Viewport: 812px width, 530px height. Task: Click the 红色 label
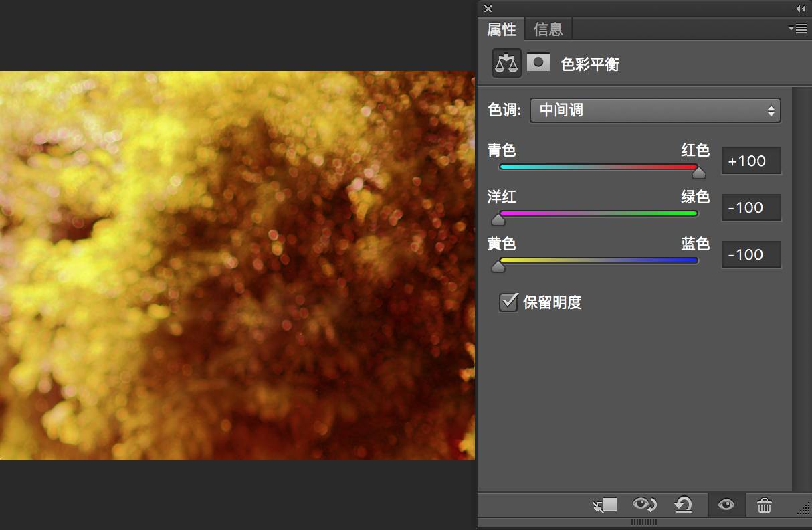pyautogui.click(x=696, y=151)
